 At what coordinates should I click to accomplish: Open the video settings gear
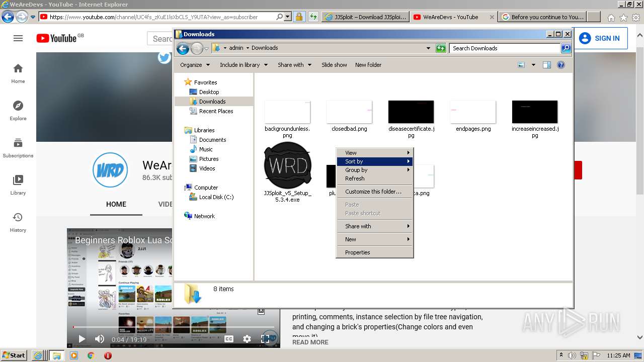tap(247, 339)
